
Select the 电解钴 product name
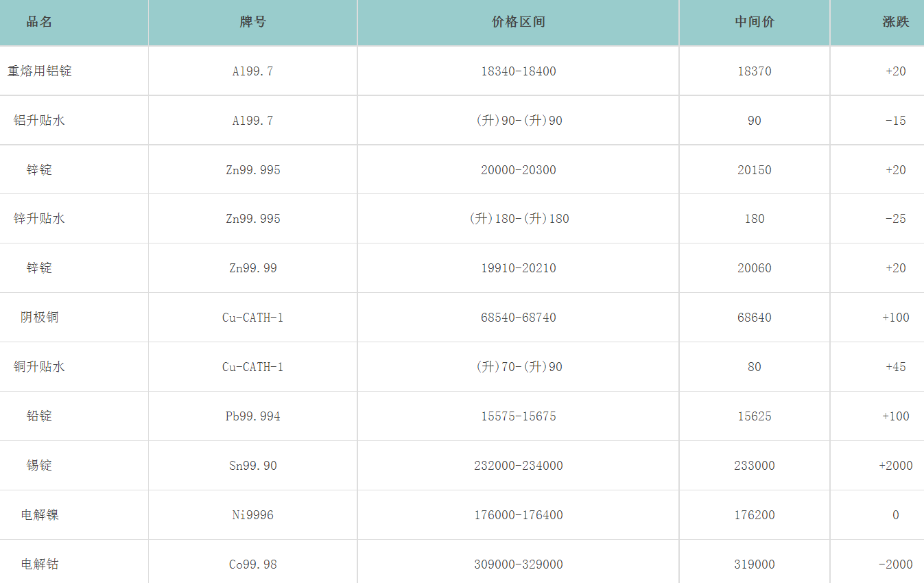[x=39, y=564]
